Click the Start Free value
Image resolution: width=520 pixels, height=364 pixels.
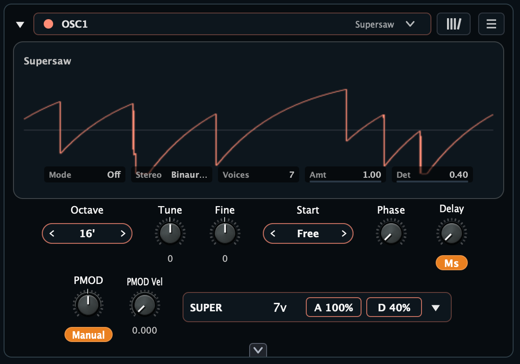(x=308, y=234)
